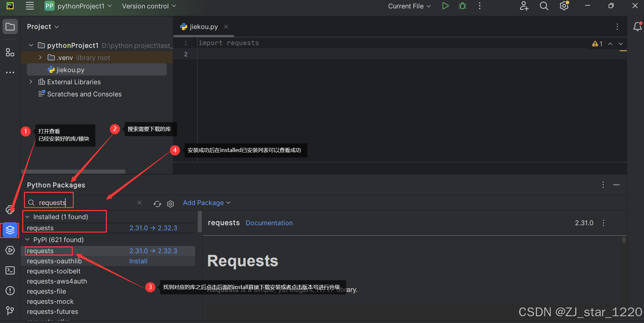Open pythonProject1 project dropdown
This screenshot has width=644, height=323.
pyautogui.click(x=78, y=6)
